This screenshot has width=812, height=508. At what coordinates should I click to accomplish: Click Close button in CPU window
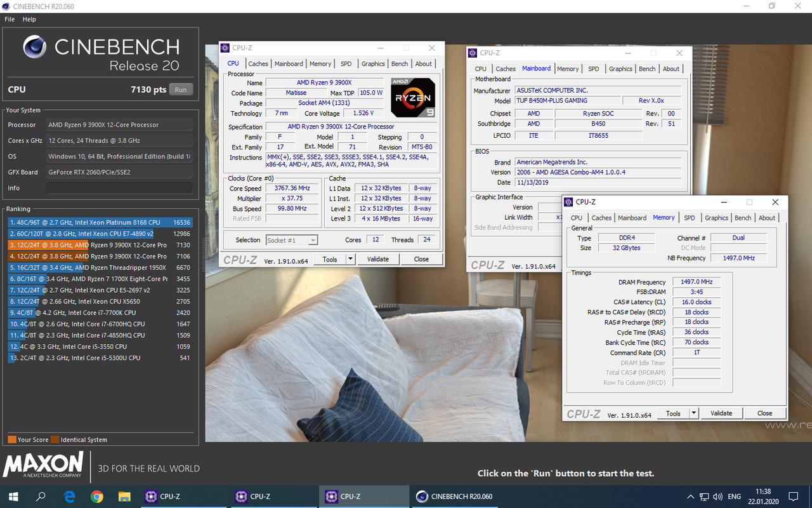(421, 259)
